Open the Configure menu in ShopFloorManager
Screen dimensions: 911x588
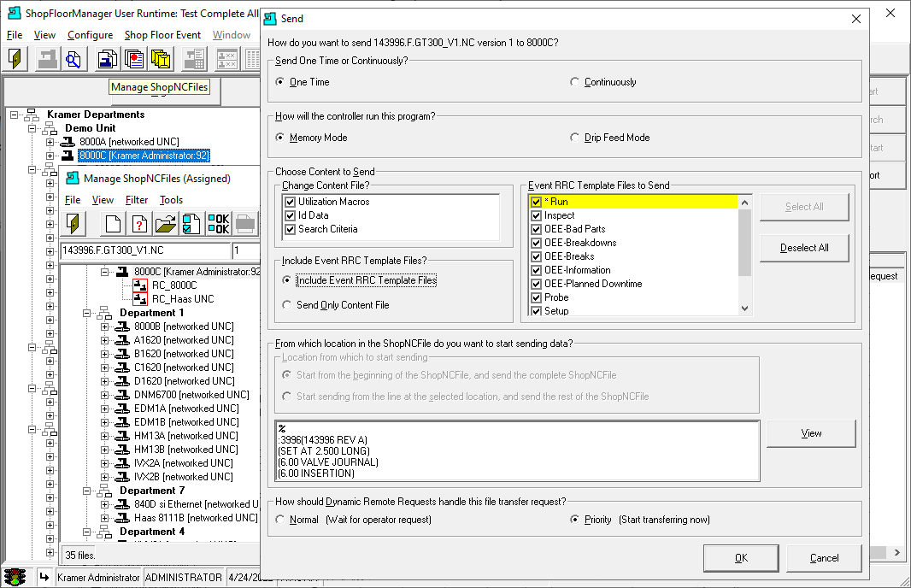pos(90,35)
